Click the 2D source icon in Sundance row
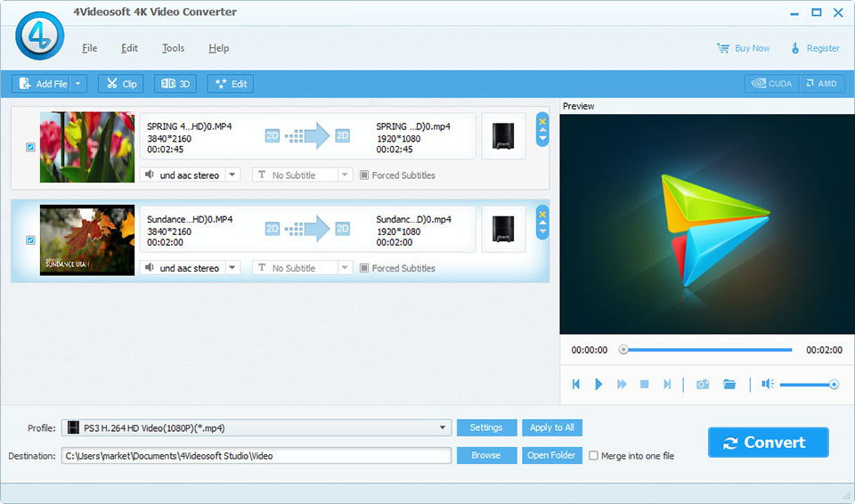This screenshot has height=504, width=855. pyautogui.click(x=273, y=229)
